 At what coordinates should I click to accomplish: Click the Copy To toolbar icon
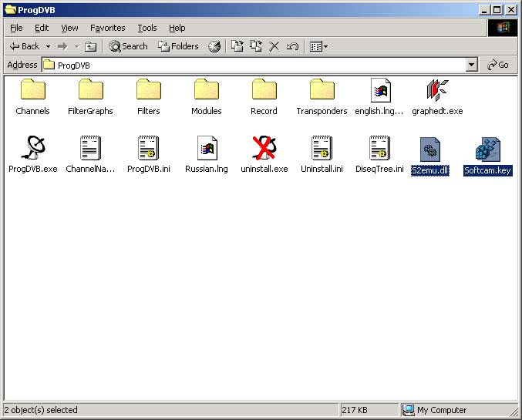[x=256, y=46]
